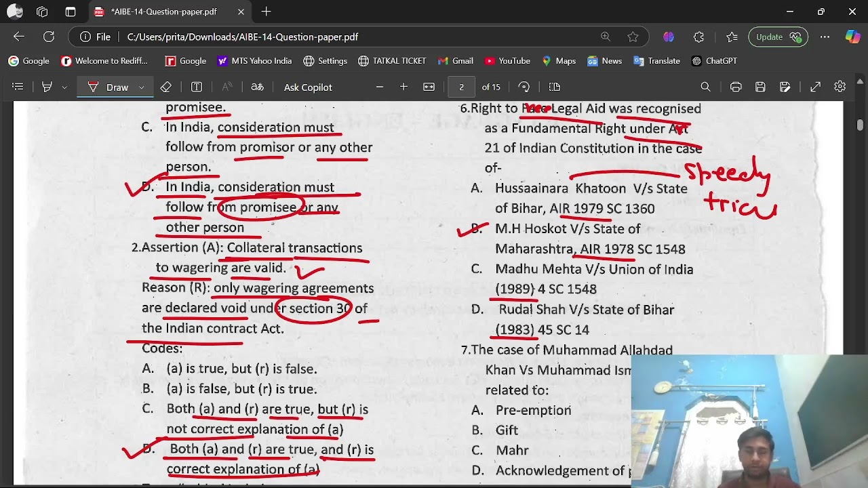View file site information
Image resolution: width=868 pixels, height=488 pixels.
coord(96,37)
